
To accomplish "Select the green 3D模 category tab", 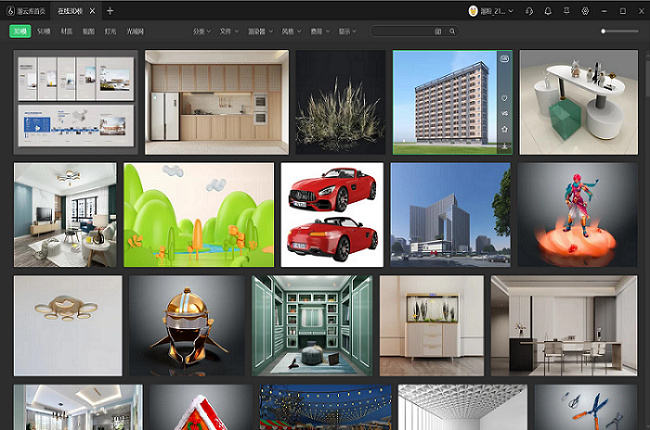I will click(20, 32).
